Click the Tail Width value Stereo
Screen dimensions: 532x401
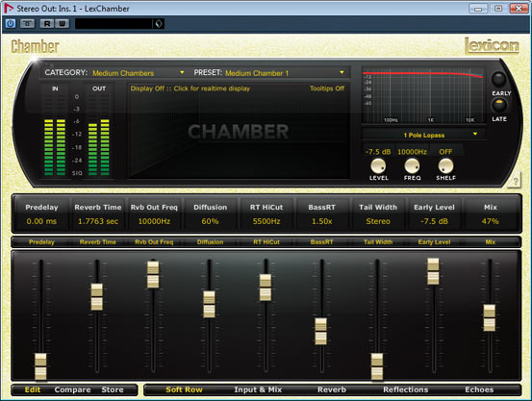click(378, 221)
